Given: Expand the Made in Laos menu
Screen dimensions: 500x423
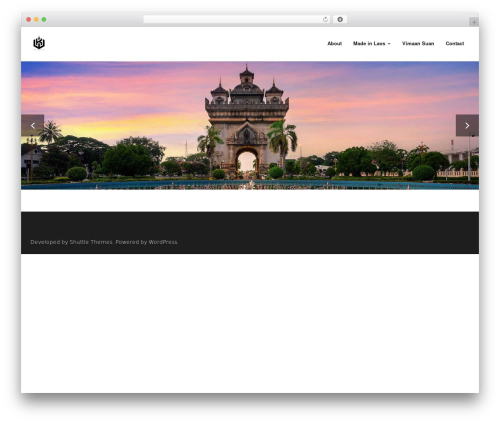Looking at the screenshot, I should [371, 43].
